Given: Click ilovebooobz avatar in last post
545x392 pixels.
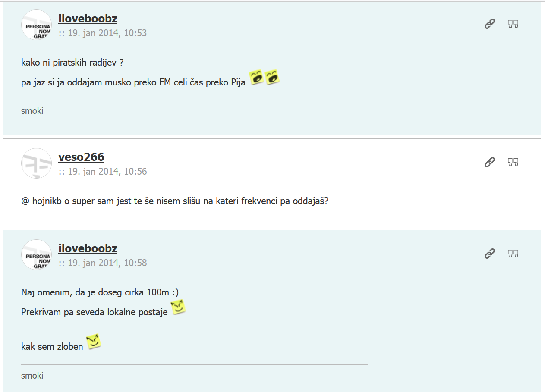Looking at the screenshot, I should [36, 255].
